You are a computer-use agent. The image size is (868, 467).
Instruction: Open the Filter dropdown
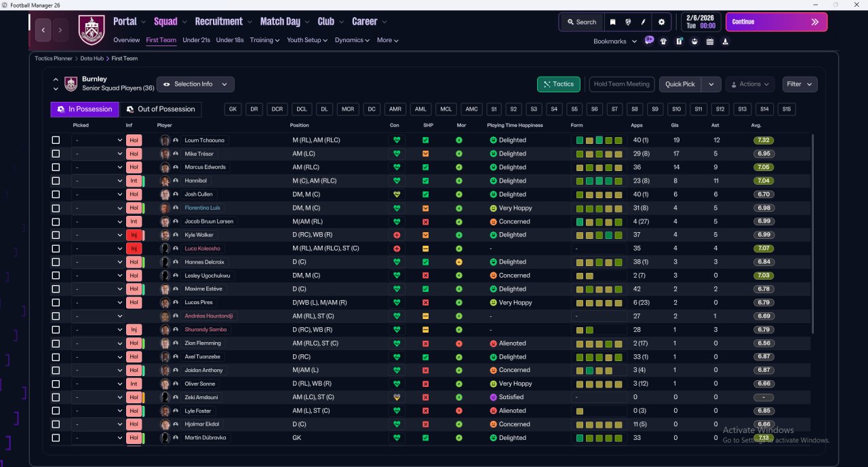(x=800, y=84)
